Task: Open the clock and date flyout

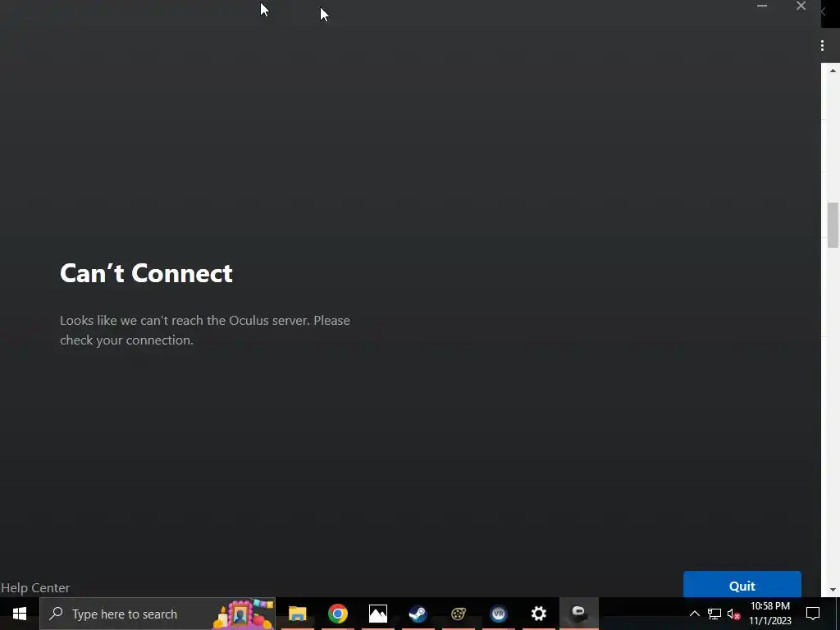Action: coord(769,614)
